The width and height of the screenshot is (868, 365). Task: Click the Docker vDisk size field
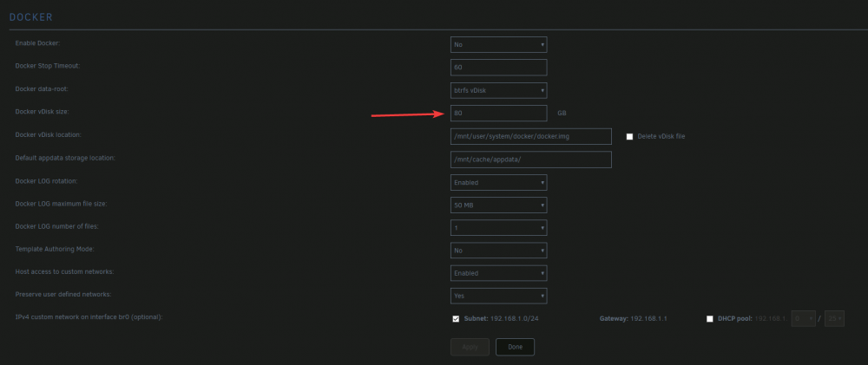pyautogui.click(x=498, y=113)
